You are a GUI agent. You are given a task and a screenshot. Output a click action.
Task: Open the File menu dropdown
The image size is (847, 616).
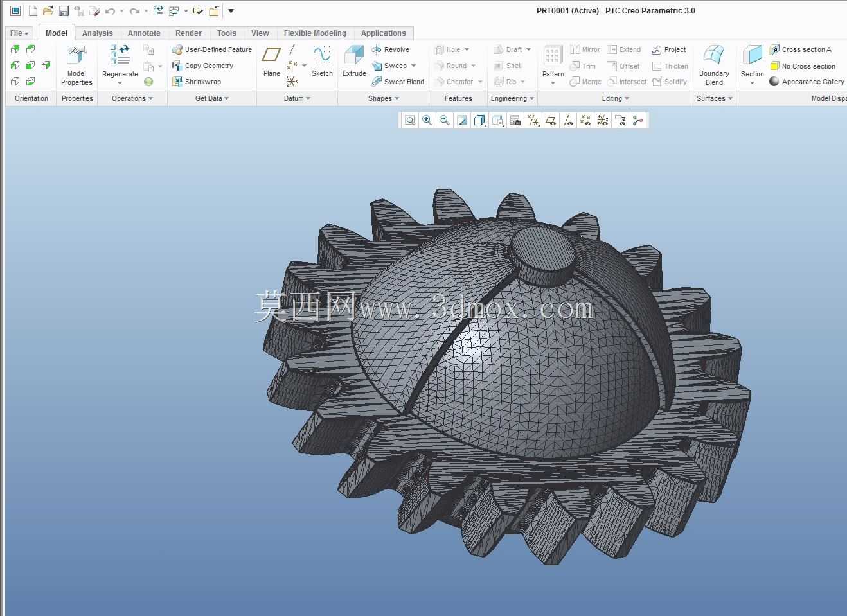19,33
